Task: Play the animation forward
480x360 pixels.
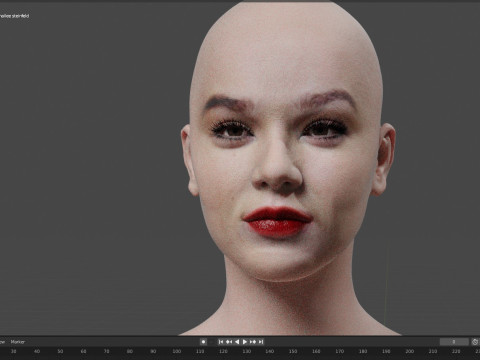Action: (245, 342)
